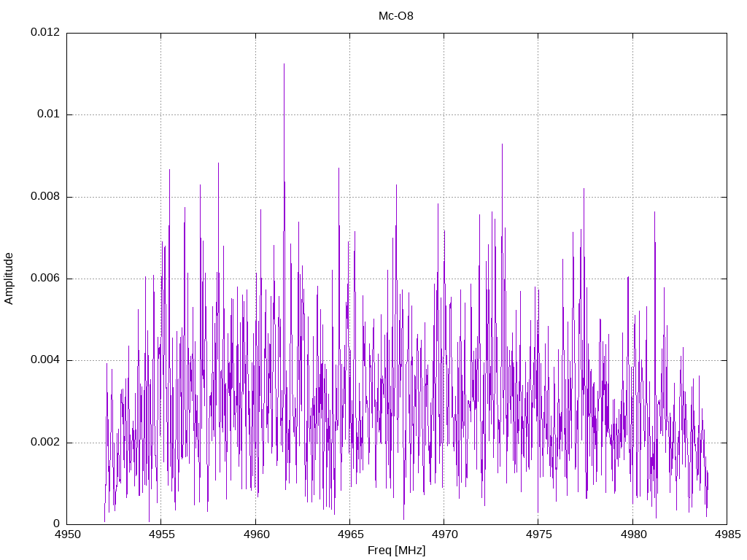Viewport: 747px width, 560px height.
Task: Click x-axis tick label 4950
Action: coord(68,534)
